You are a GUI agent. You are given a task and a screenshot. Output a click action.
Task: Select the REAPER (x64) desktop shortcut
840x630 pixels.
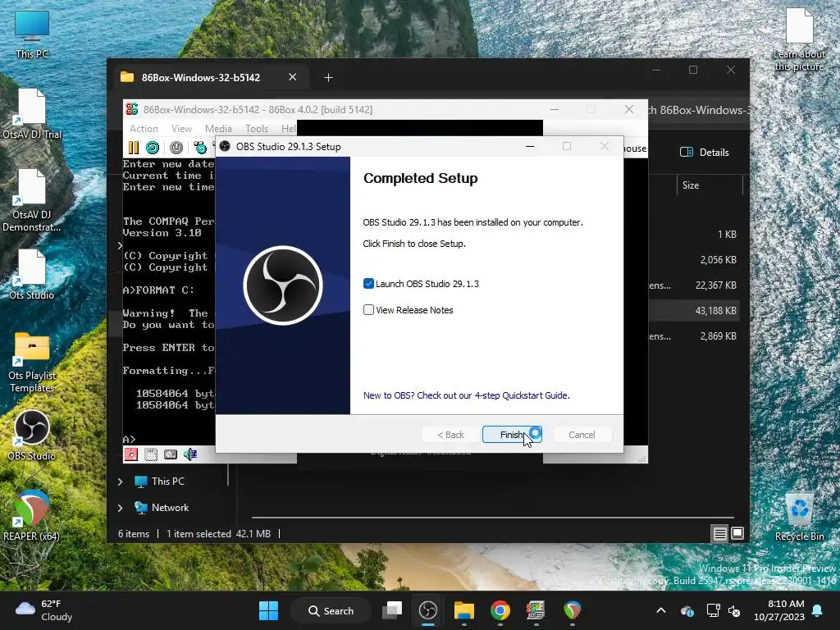pyautogui.click(x=32, y=515)
